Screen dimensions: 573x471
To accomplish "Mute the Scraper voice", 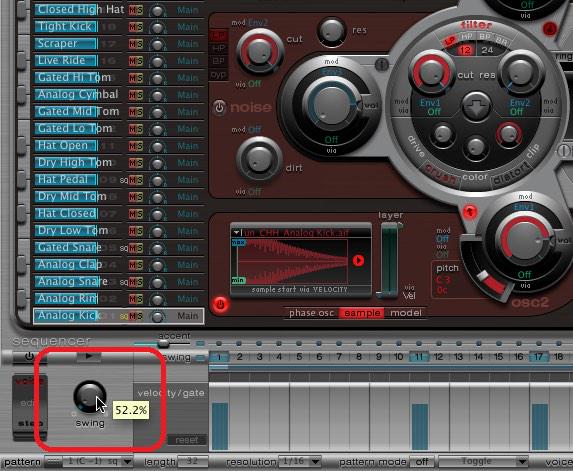I will point(132,44).
